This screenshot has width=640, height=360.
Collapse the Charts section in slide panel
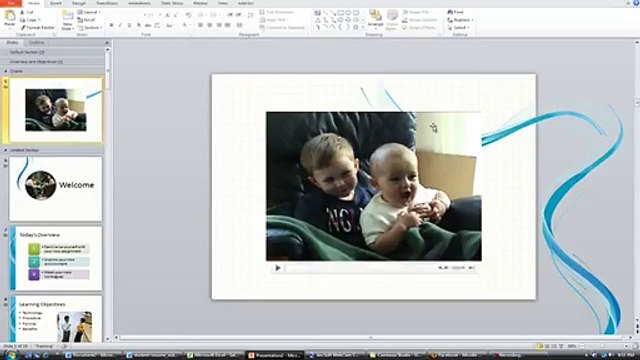(x=6, y=71)
